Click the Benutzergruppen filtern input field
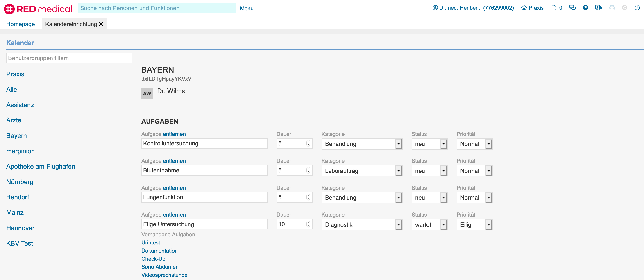 pyautogui.click(x=69, y=58)
